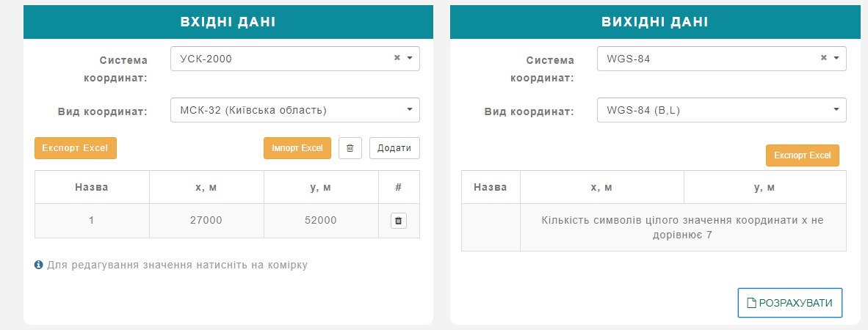The width and height of the screenshot is (868, 330).
Task: Click the Система координат label in ВИХІДНІ ДАНІ
Action: 543,68
